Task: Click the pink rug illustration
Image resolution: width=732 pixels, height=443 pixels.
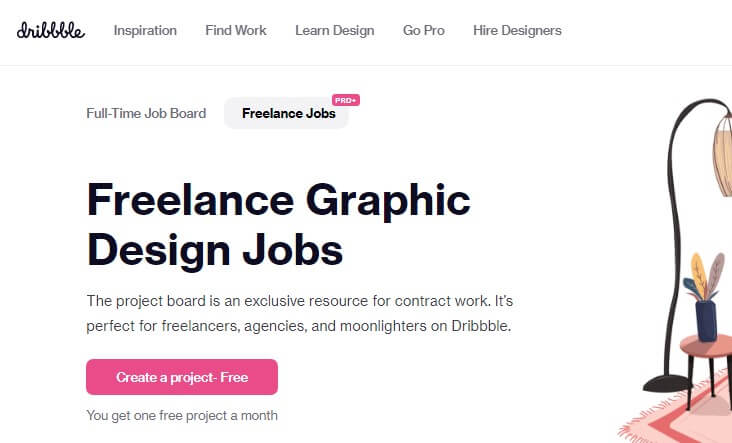Action: (679, 418)
